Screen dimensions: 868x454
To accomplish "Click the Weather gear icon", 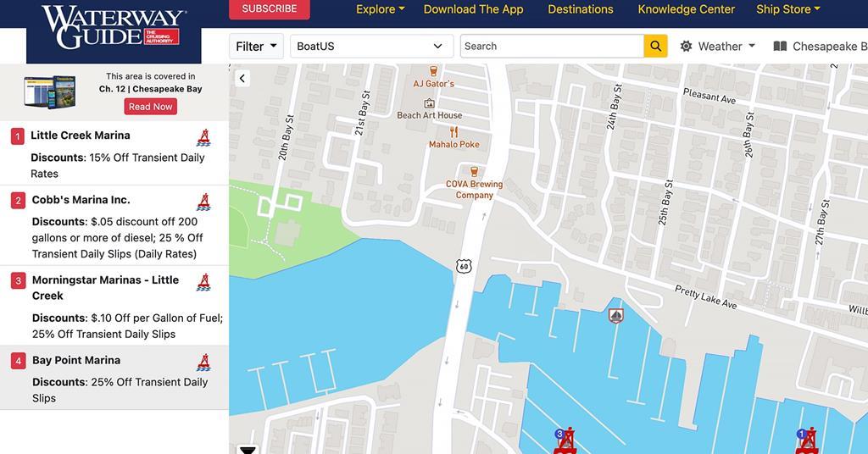I will [x=686, y=47].
